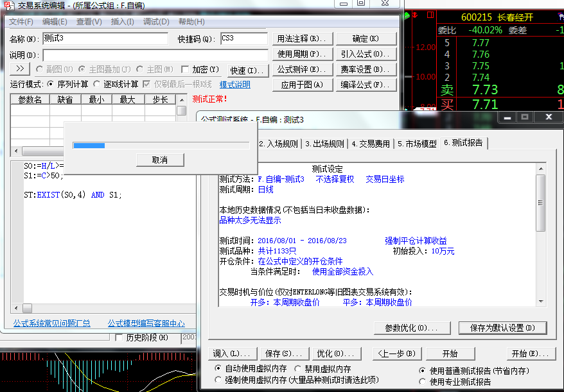Screen dimensions: 564x392
Task: Cancel the progress dialog with 取消
Action: pos(160,160)
